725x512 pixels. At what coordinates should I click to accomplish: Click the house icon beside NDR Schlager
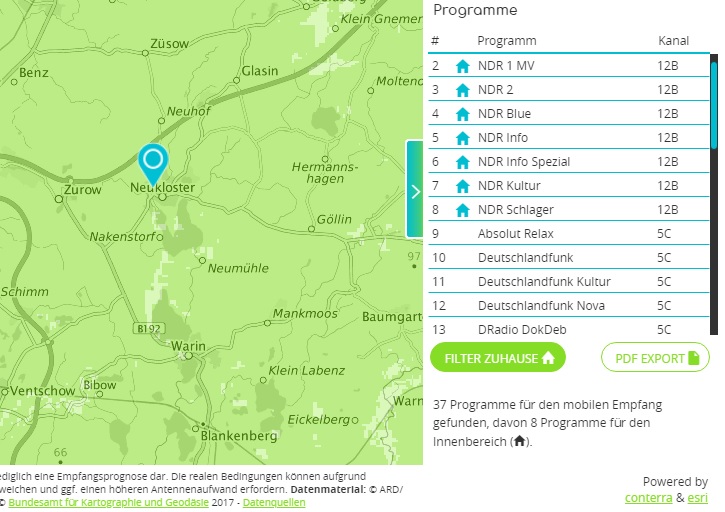[x=462, y=210]
